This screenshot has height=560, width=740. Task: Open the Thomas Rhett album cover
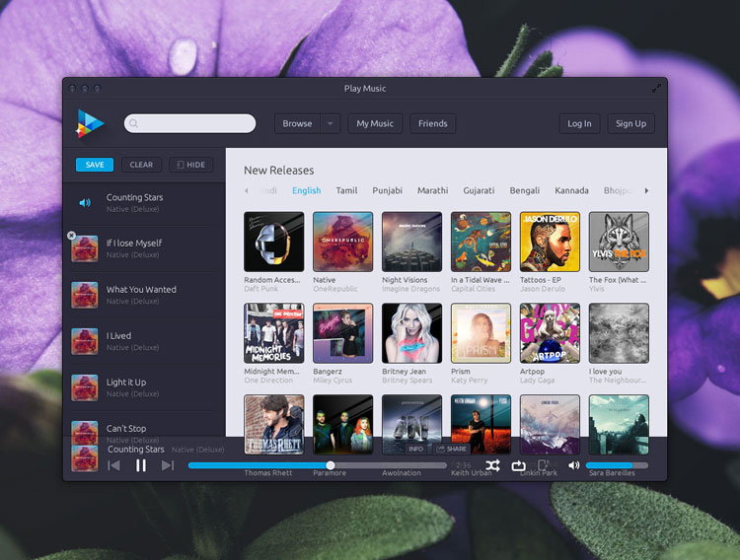pos(273,424)
